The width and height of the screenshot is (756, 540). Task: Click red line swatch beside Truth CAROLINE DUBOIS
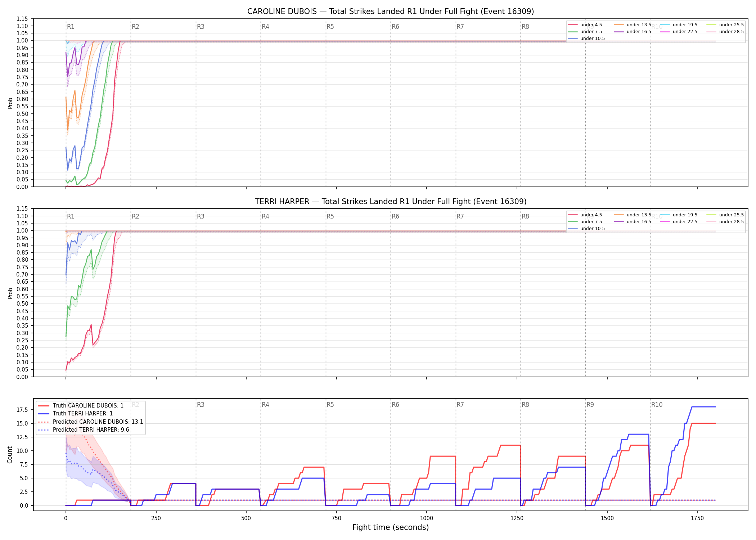(44, 406)
